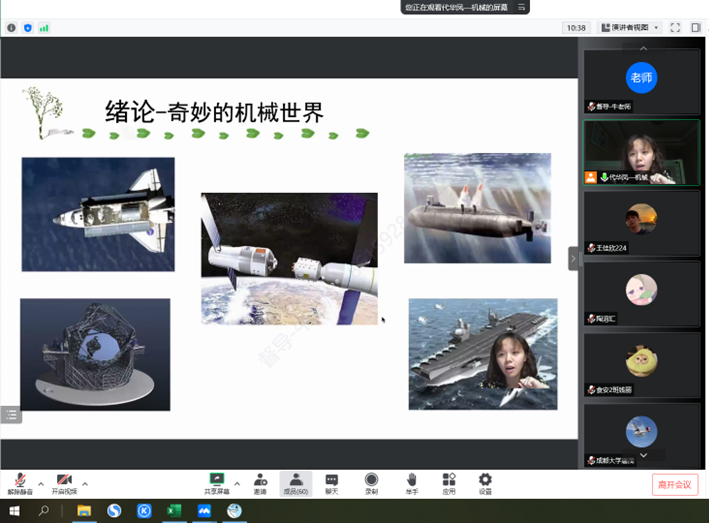This screenshot has width=709, height=523.
Task: Open Excel from the Windows taskbar
Action: pyautogui.click(x=174, y=511)
